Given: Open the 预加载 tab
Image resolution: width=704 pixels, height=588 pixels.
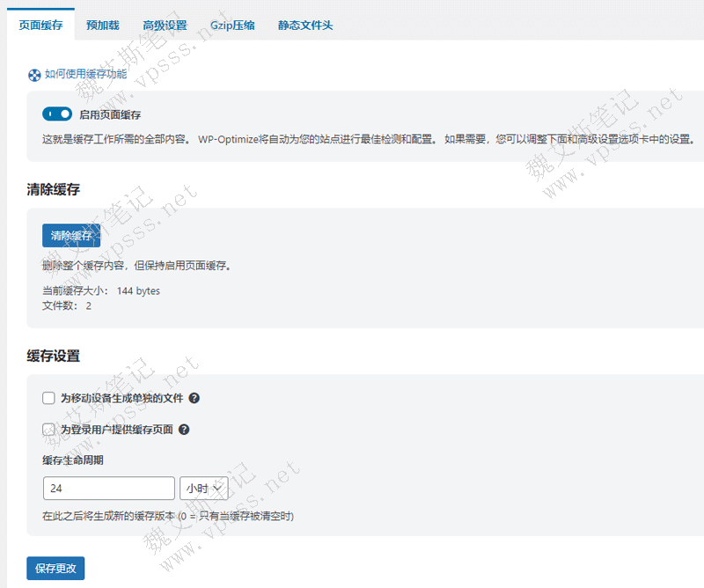Looking at the screenshot, I should [103, 26].
